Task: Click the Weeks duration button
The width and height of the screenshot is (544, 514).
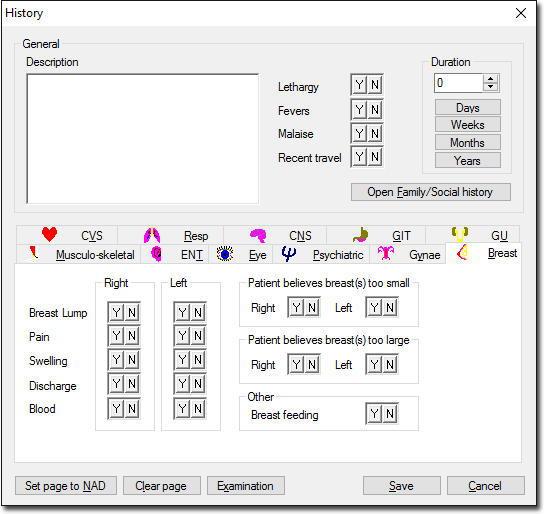Action: (468, 125)
